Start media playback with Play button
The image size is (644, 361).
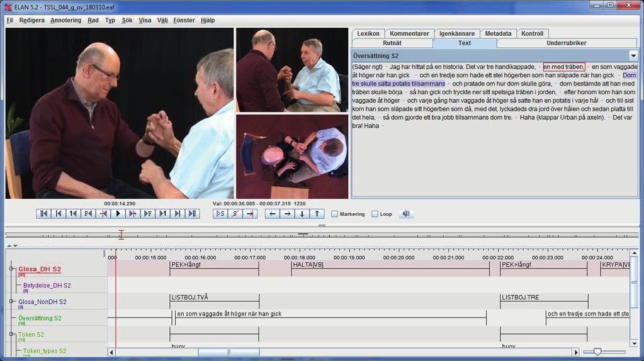click(x=118, y=214)
